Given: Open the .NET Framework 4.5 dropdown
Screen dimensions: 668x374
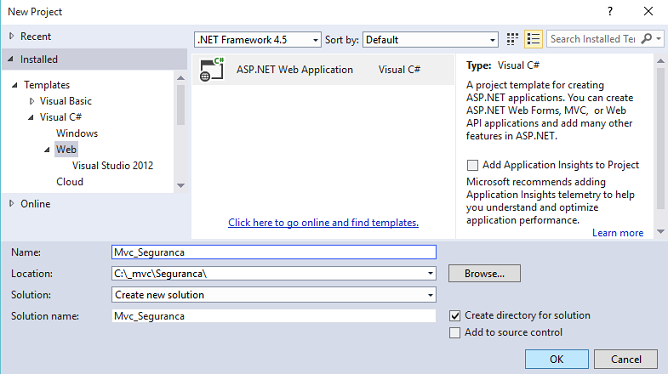Looking at the screenshot, I should [x=258, y=40].
